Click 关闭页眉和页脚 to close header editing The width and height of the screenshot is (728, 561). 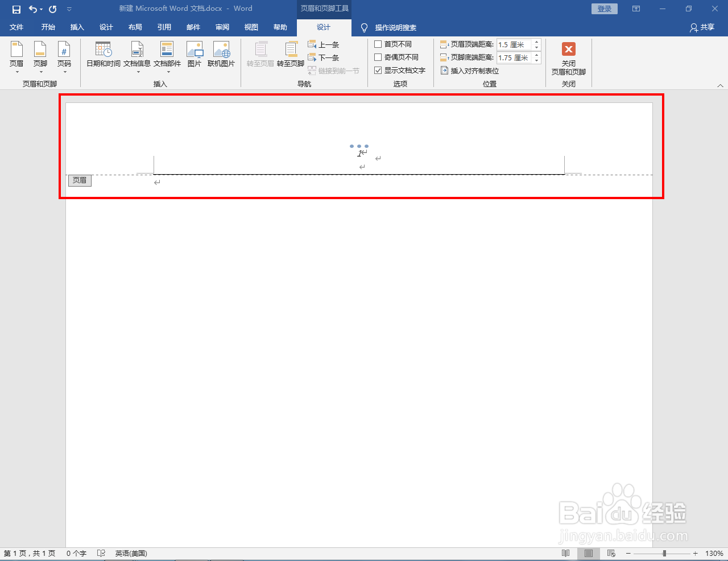[568, 57]
